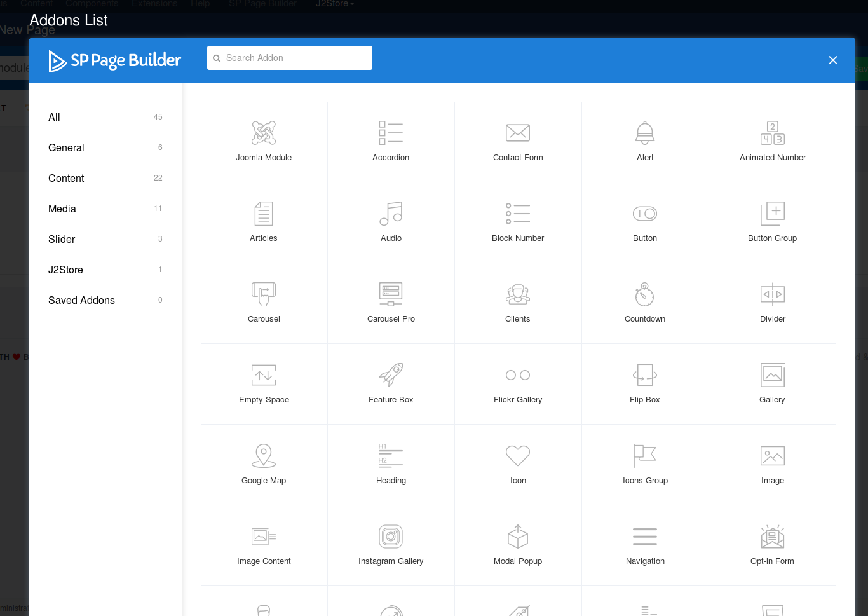Click the Search Addon field
Image resolution: width=868 pixels, height=616 pixels.
(290, 58)
